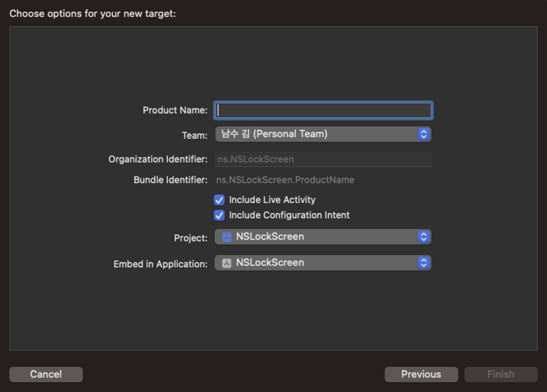Uncheck Include Live Activity checkbox
Screen dimensions: 547x392
pos(219,200)
